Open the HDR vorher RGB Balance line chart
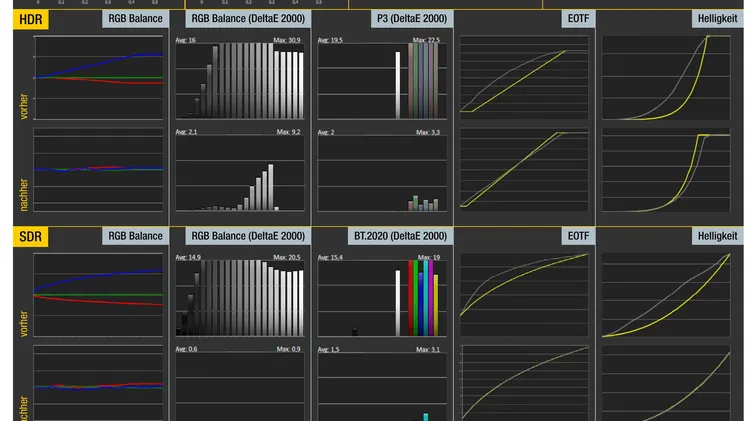The height and width of the screenshot is (421, 750). coord(98,78)
